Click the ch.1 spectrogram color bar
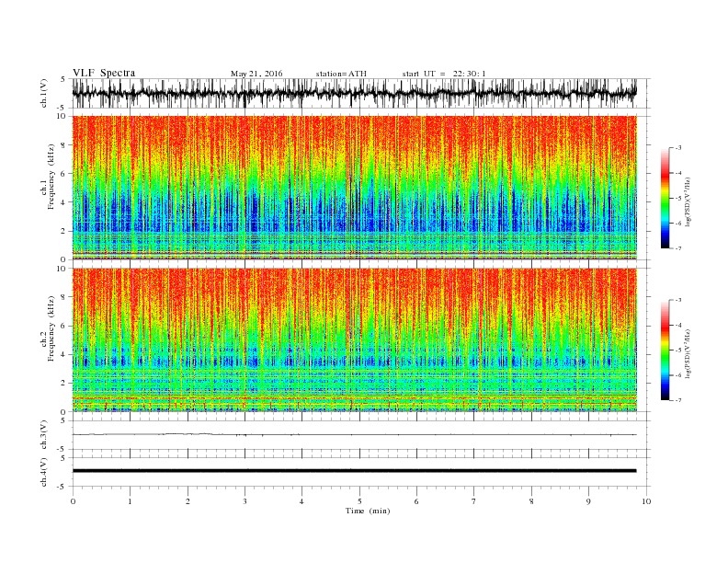 [665, 198]
